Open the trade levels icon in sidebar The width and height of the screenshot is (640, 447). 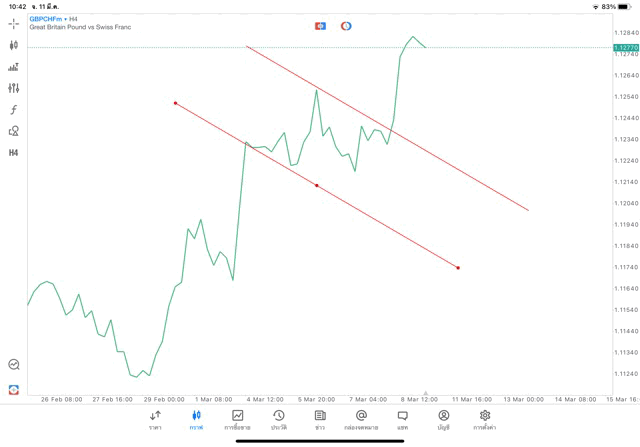(14, 67)
